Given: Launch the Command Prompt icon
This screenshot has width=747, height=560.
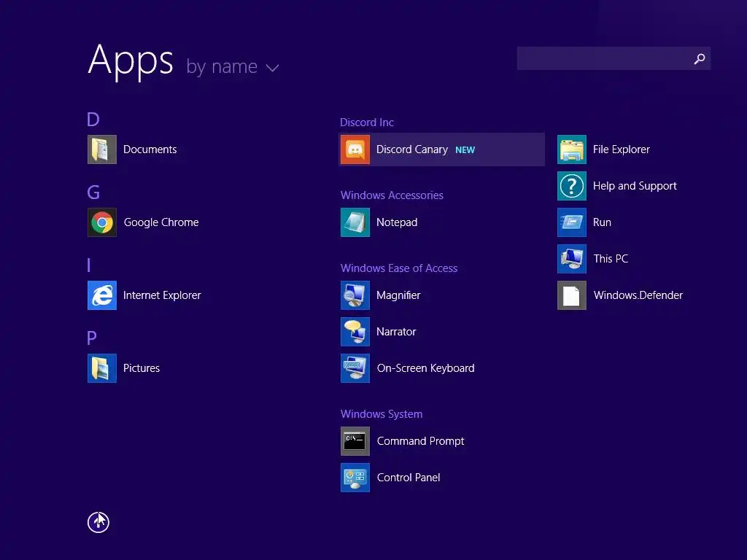Looking at the screenshot, I should 355,441.
